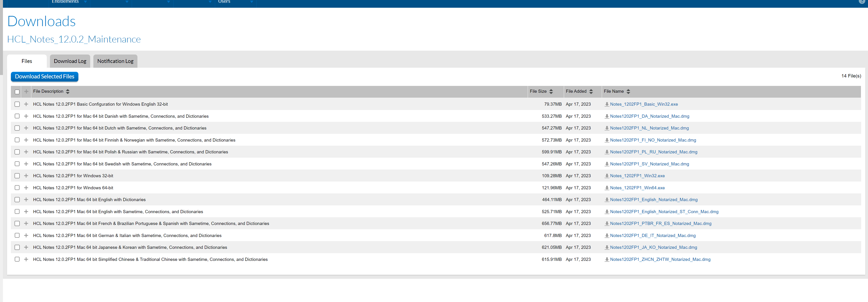The height and width of the screenshot is (302, 868).
Task: Sort by File Size using arrows icon
Action: click(x=551, y=91)
